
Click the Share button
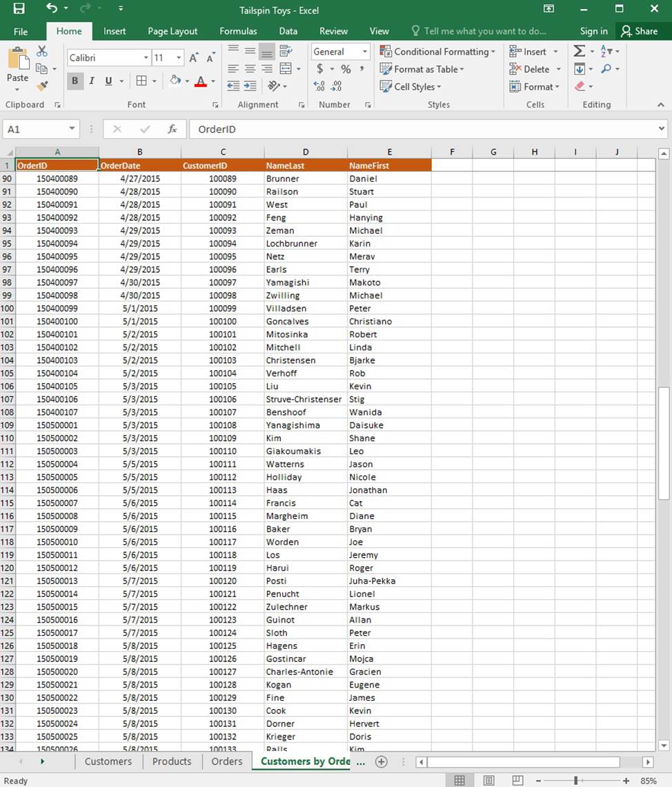tap(640, 31)
